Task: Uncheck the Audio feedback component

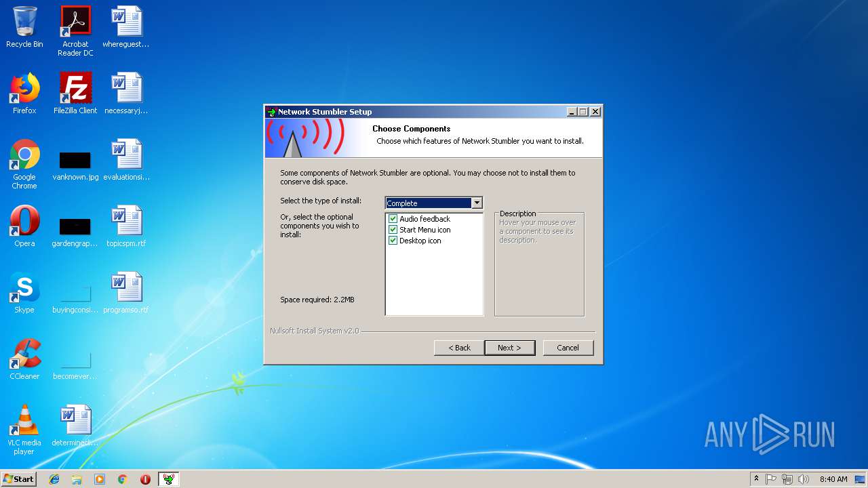Action: (393, 219)
